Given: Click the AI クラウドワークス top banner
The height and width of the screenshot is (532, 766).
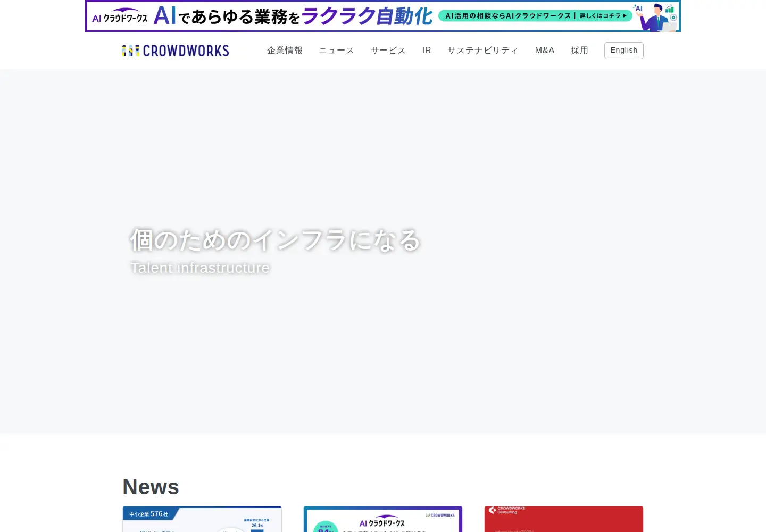Looking at the screenshot, I should [383, 16].
